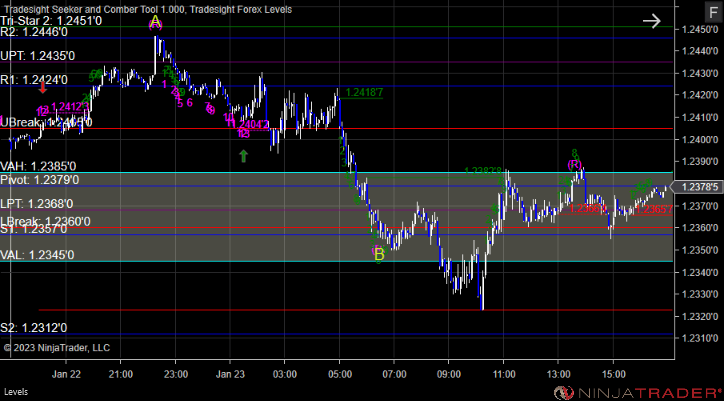
Task: Click the Jan 23 date on time axis
Action: (x=230, y=374)
